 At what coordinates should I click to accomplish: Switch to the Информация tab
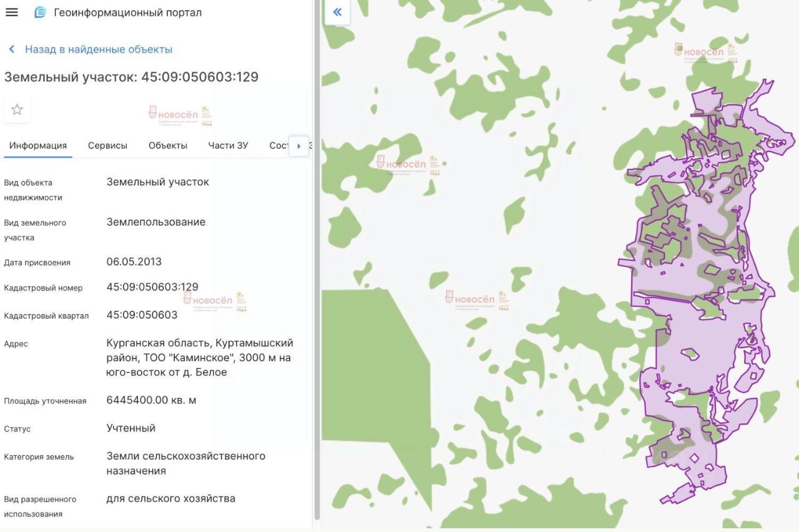(x=38, y=145)
